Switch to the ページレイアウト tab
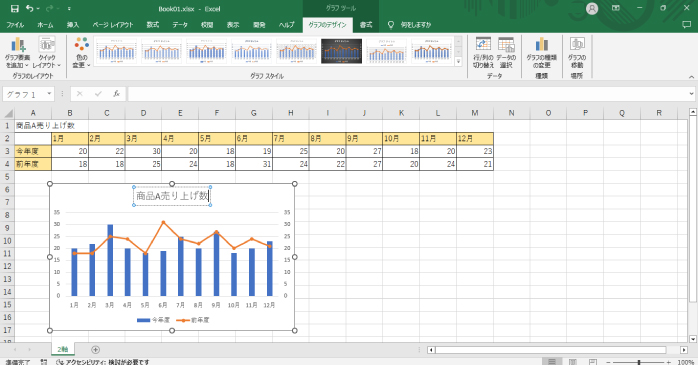Screen dimensions: 698x365 tap(113, 25)
